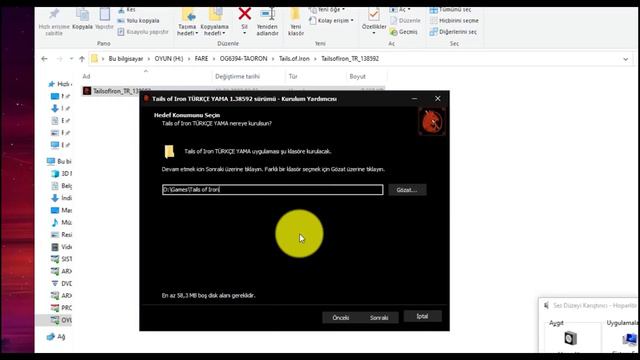Open the Sil dropdown arrow
The height and width of the screenshot is (360, 640).
coord(244,33)
